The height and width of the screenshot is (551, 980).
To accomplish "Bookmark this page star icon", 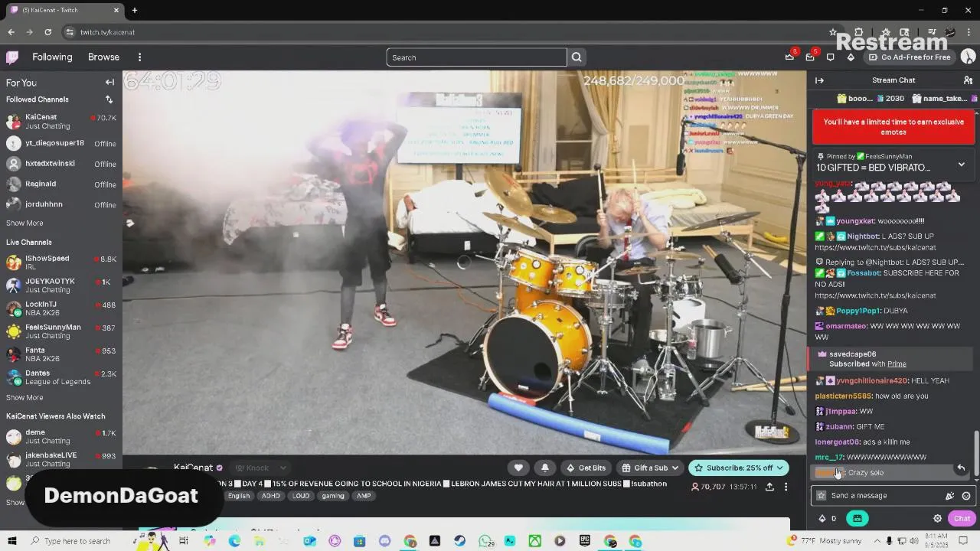I will (x=833, y=32).
